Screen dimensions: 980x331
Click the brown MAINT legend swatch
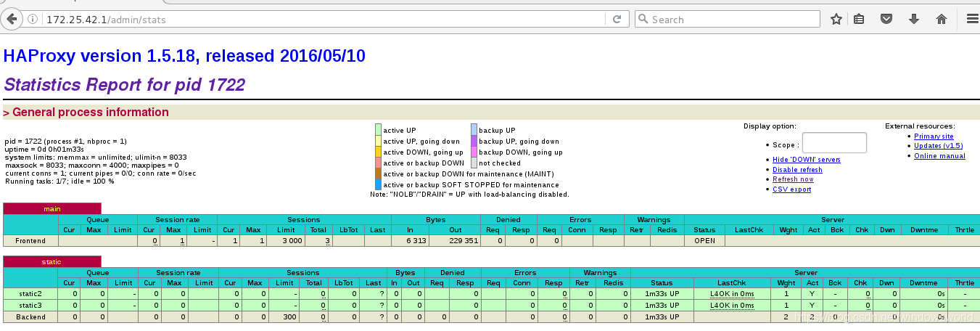click(x=378, y=173)
